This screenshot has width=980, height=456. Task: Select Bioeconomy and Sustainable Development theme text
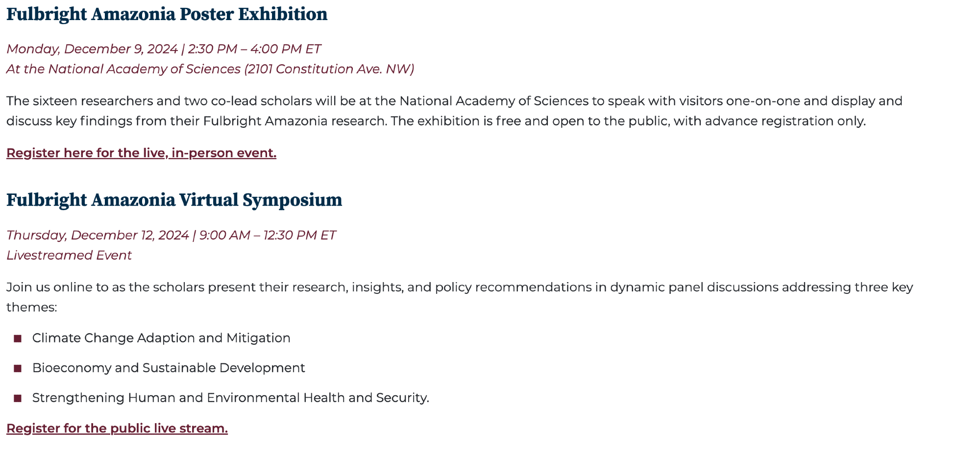point(169,368)
